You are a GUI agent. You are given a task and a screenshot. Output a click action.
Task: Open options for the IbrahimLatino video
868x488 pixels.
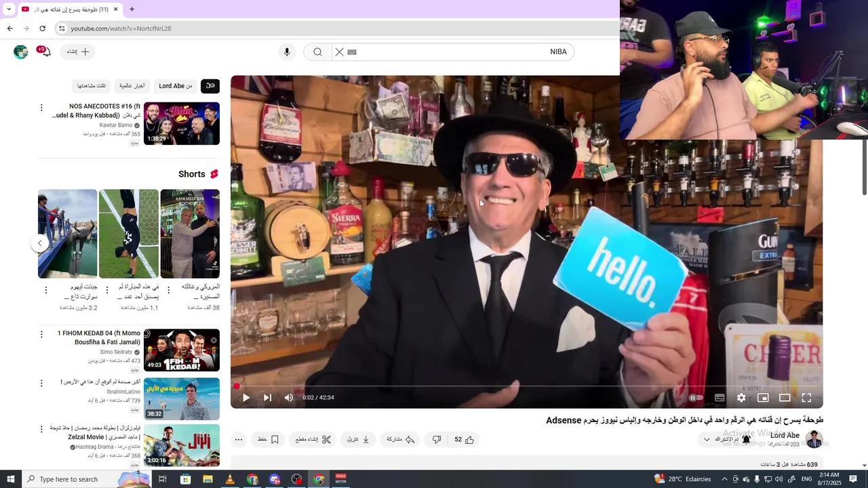click(41, 382)
